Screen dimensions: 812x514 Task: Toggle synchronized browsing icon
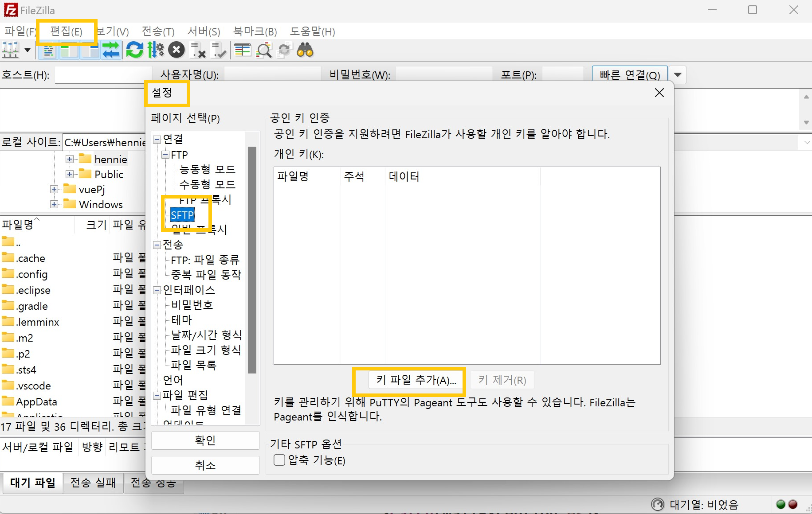click(x=284, y=50)
